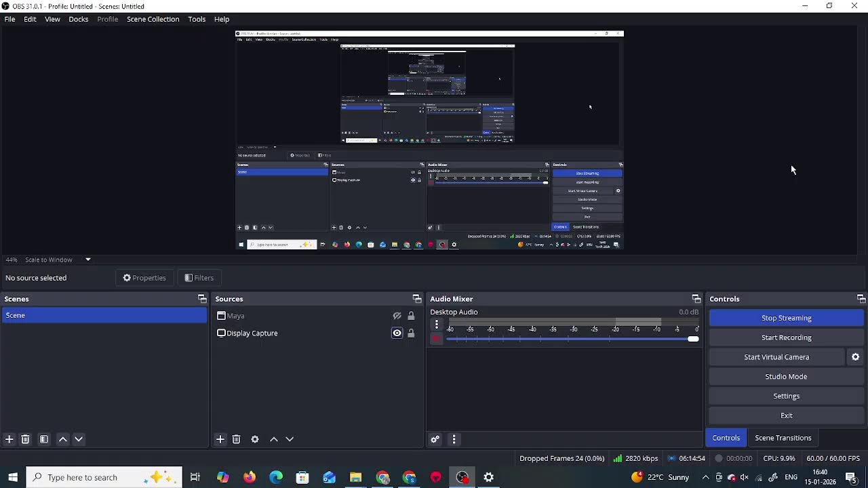Move scene up arrow in Scenes dock

pyautogui.click(x=63, y=439)
